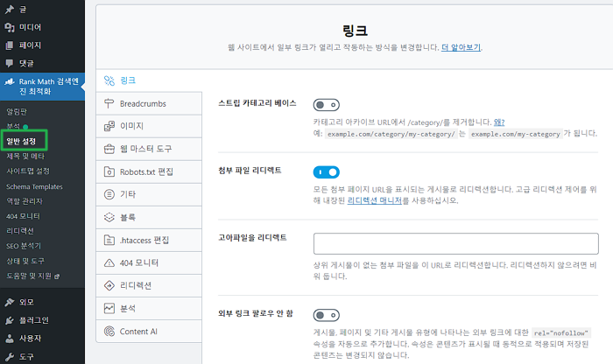
Task: Turn off the 첨부 파일 리디렉트 toggle
Action: pos(327,171)
